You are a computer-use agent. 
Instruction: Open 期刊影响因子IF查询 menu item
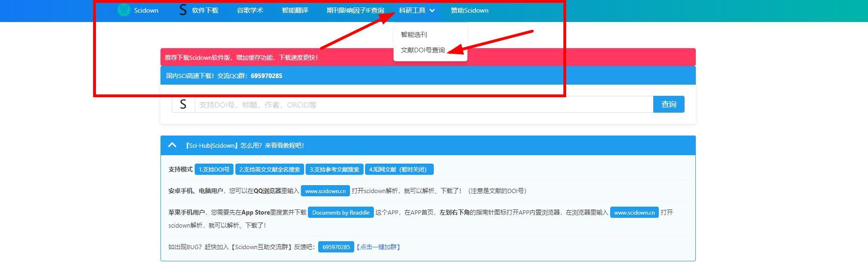(x=355, y=10)
